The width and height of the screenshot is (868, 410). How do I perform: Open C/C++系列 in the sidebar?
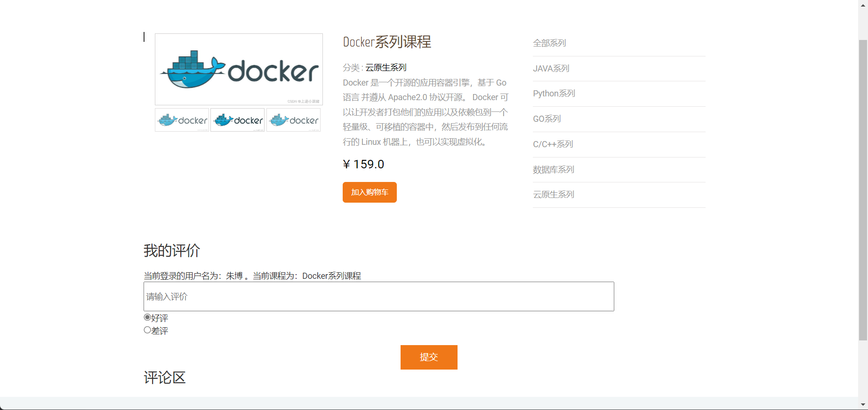tap(553, 144)
